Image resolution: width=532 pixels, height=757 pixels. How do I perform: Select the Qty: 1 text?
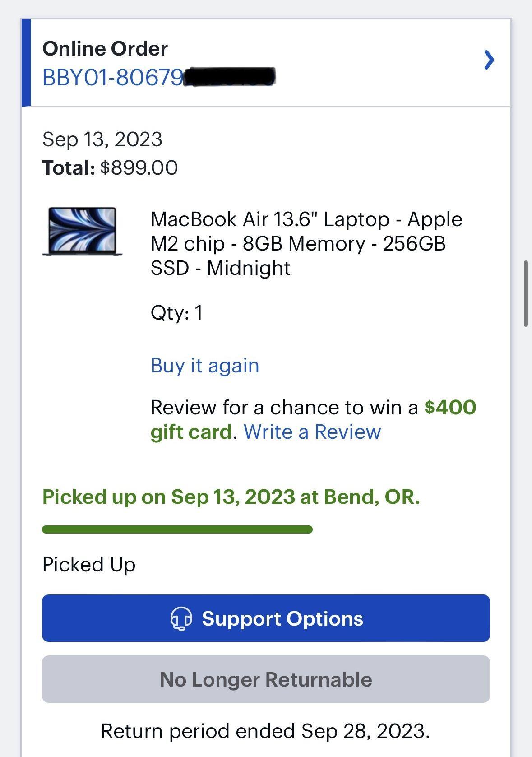tap(176, 312)
